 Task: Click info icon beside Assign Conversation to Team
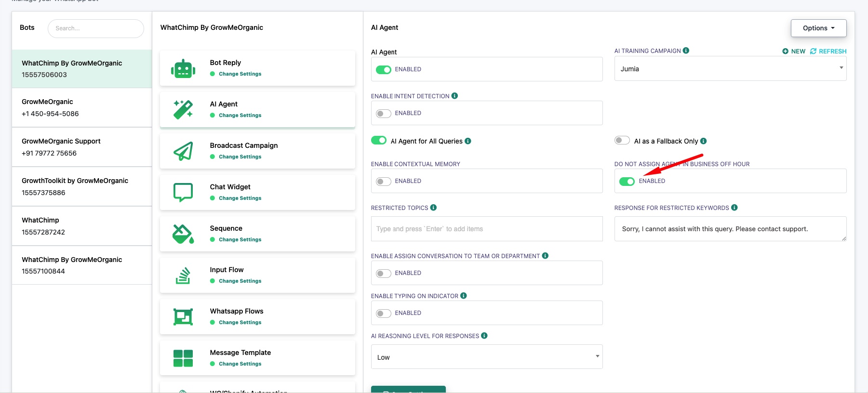point(545,256)
